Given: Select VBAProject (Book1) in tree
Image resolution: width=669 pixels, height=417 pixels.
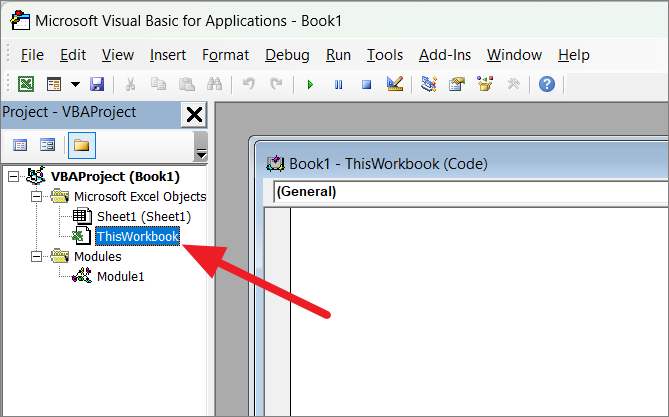Looking at the screenshot, I should tap(115, 176).
